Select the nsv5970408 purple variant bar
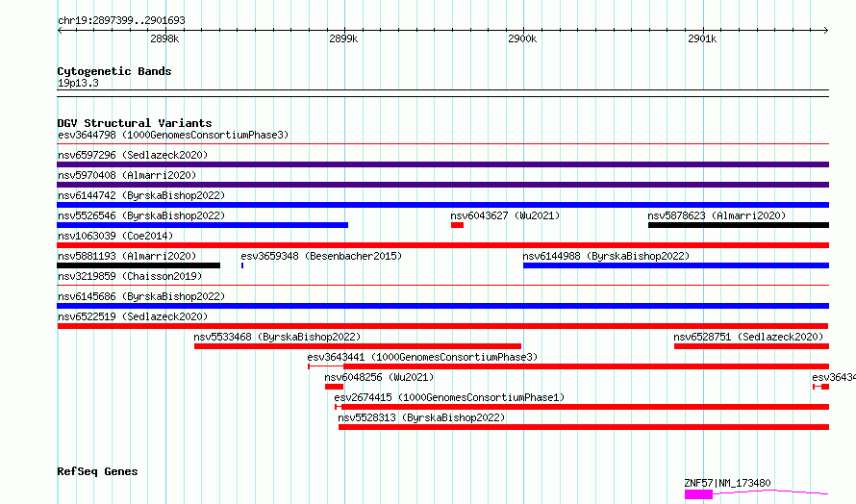This screenshot has height=504, width=856. tap(442, 185)
